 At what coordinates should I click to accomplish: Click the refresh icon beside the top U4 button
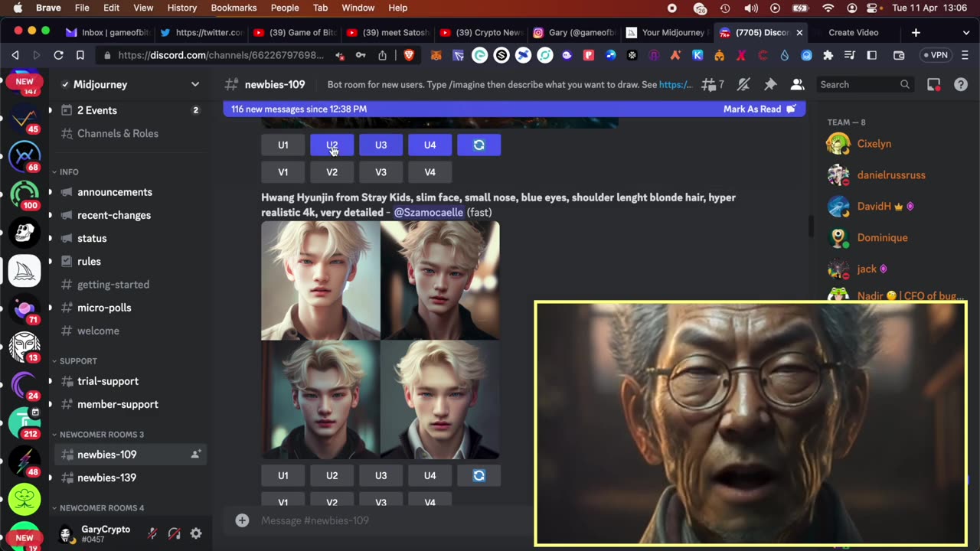(479, 145)
